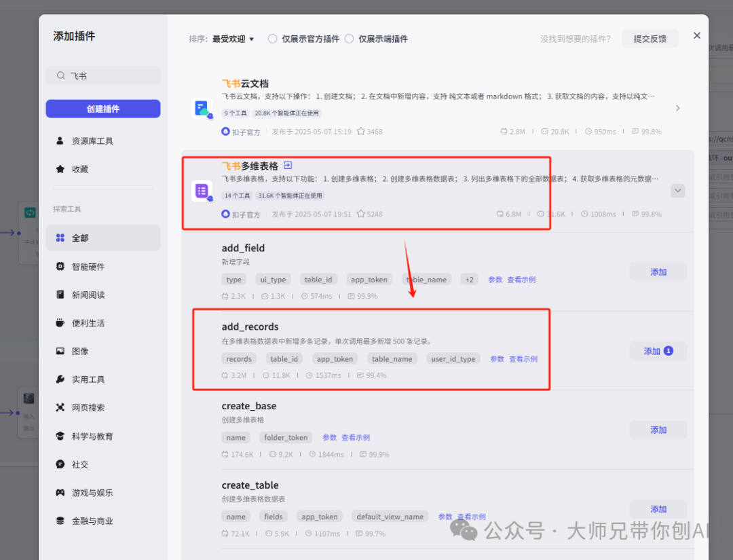Click the 提交反馈 button
This screenshot has height=560, width=733.
(650, 39)
